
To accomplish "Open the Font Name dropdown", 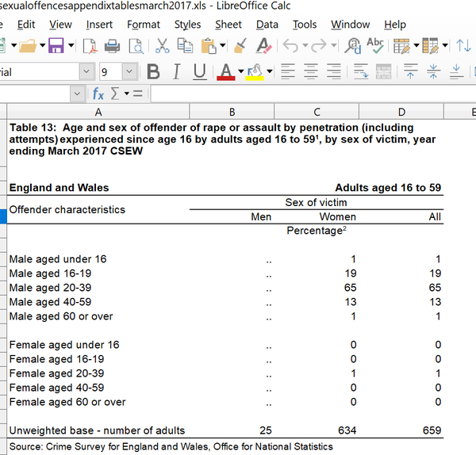I will point(86,72).
